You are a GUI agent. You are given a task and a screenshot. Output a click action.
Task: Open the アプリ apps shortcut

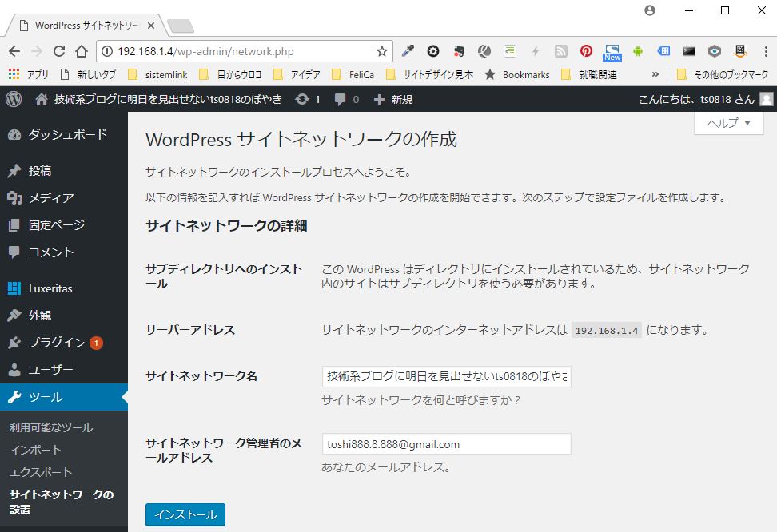28,75
